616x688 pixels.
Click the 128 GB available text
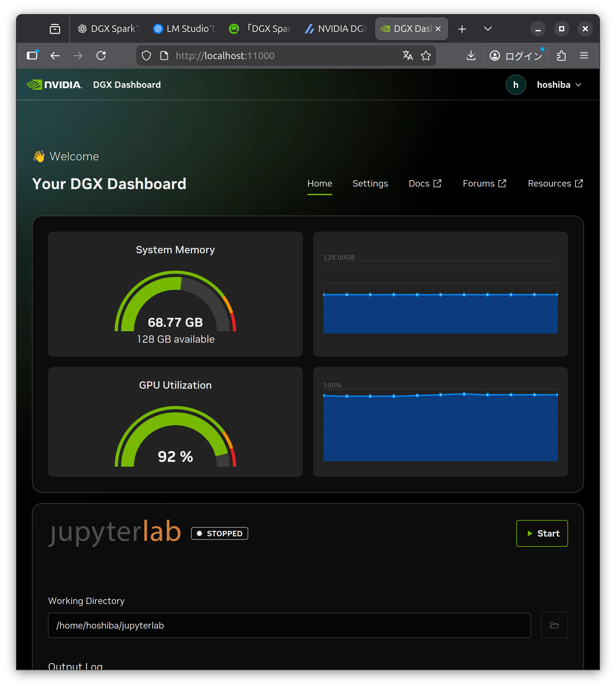(176, 339)
